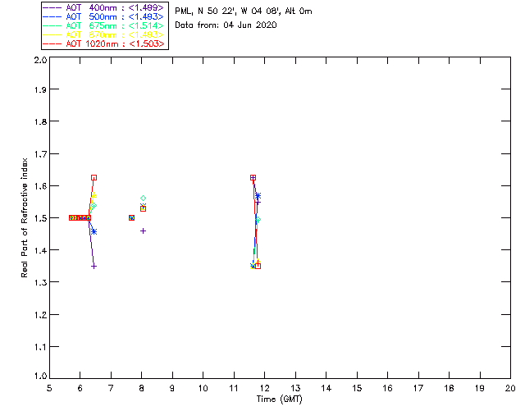525x420 pixels.
Task: Click the yellow triangle marker near 1.57 at 6.5h
Action: click(x=94, y=195)
